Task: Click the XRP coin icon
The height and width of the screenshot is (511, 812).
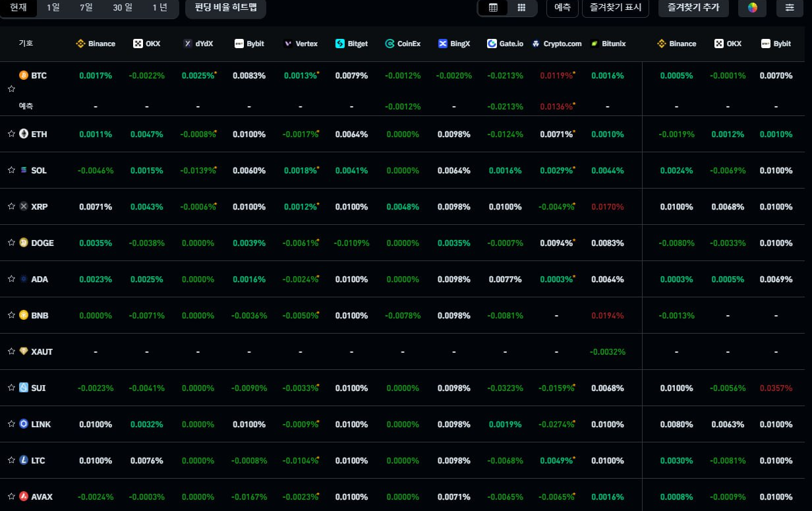Action: pyautogui.click(x=24, y=206)
